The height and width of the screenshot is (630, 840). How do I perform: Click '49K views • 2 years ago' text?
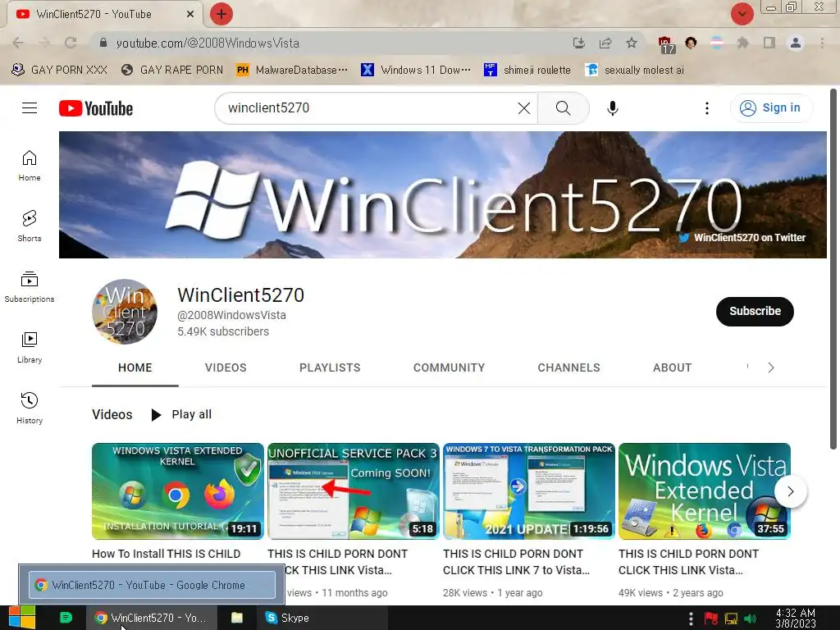coord(671,593)
